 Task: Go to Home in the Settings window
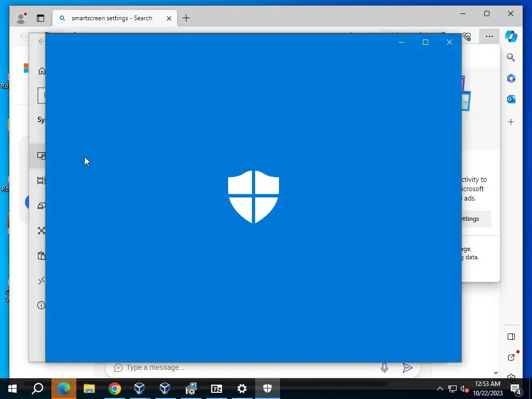click(42, 71)
